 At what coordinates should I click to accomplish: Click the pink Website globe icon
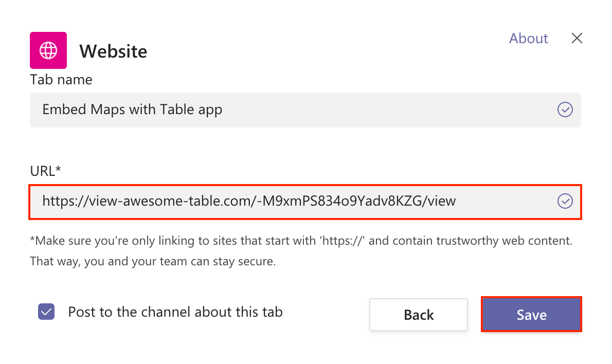tap(48, 50)
